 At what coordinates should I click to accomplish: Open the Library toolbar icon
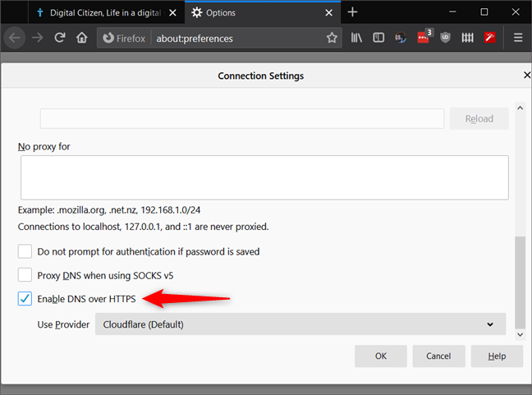[x=356, y=38]
